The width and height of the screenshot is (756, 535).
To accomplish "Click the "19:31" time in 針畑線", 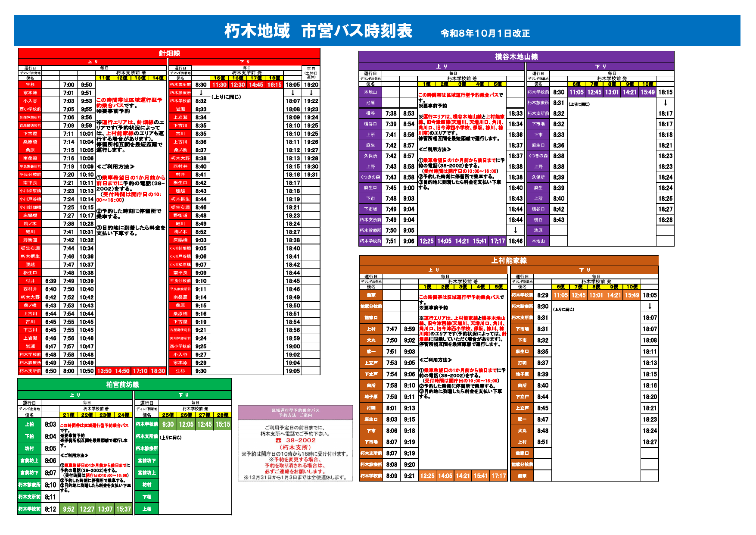I will coord(311,175).
